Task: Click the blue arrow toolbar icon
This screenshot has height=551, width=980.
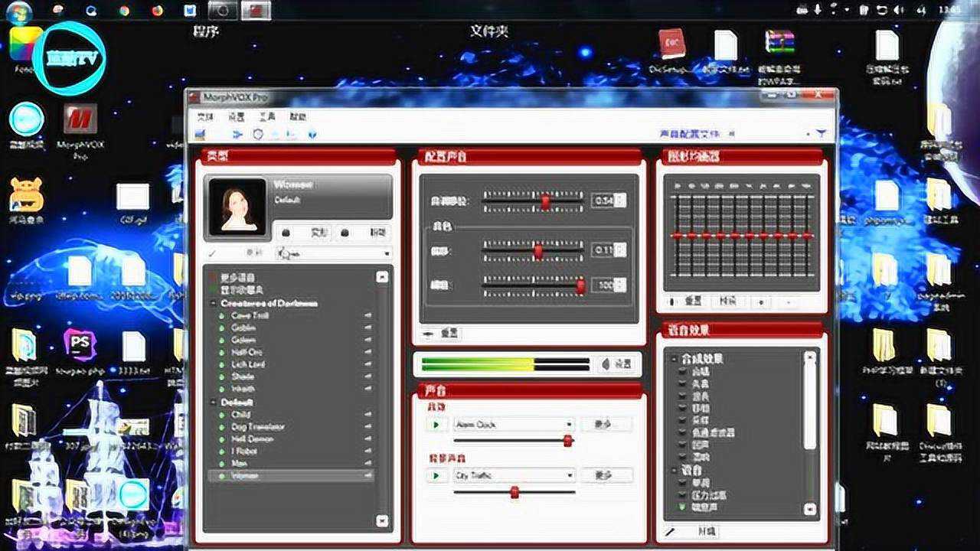Action: click(x=237, y=133)
